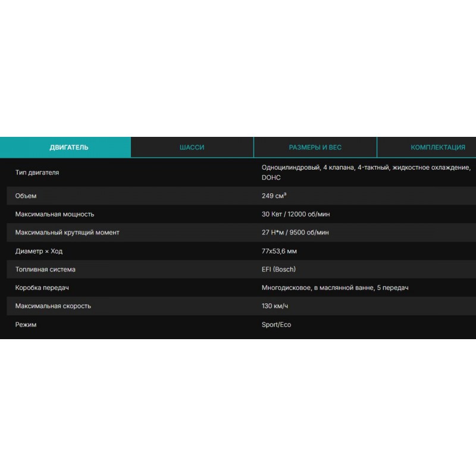Viewport: 476px width, 476px height.
Task: Select 'Многодисковое, в маслянной ванне, 5 передач' text
Action: tap(335, 288)
